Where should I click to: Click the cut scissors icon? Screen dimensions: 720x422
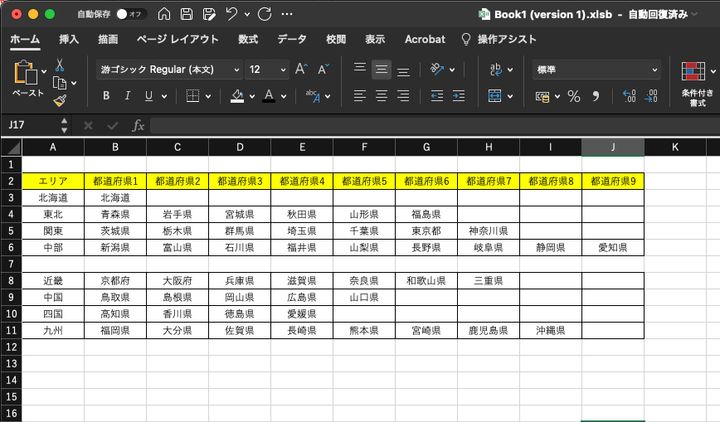tap(60, 65)
